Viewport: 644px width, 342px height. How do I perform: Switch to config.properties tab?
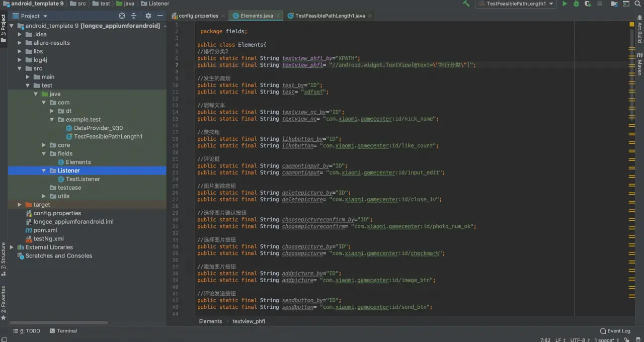198,16
